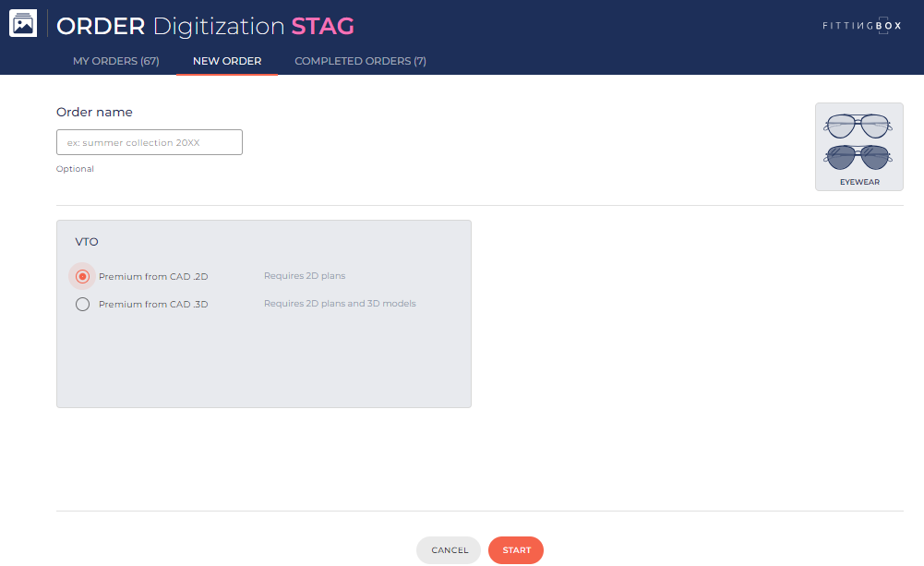Choose the Premium from CAD .3D radio button
The width and height of the screenshot is (924, 566).
tap(82, 304)
